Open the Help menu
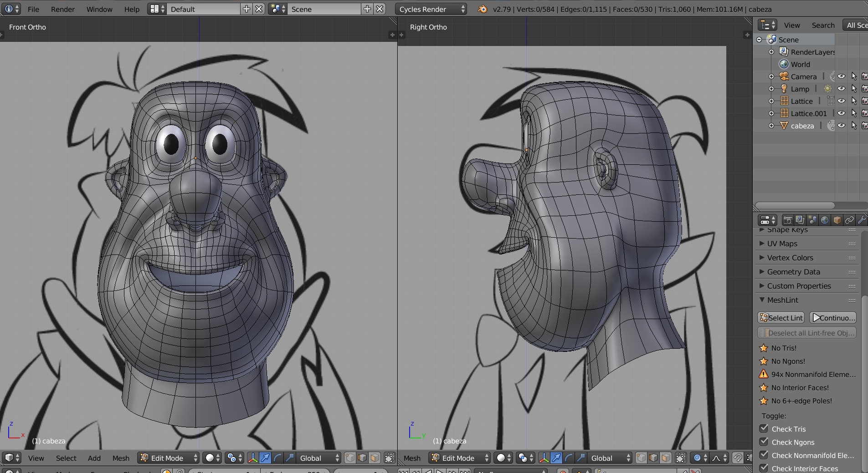The height and width of the screenshot is (473, 868). (132, 9)
